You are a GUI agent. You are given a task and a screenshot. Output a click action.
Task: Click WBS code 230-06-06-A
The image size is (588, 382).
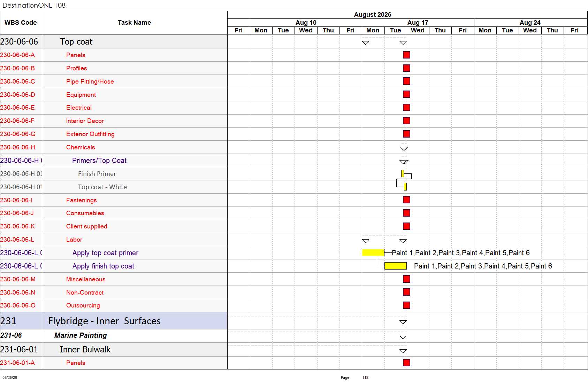click(17, 55)
